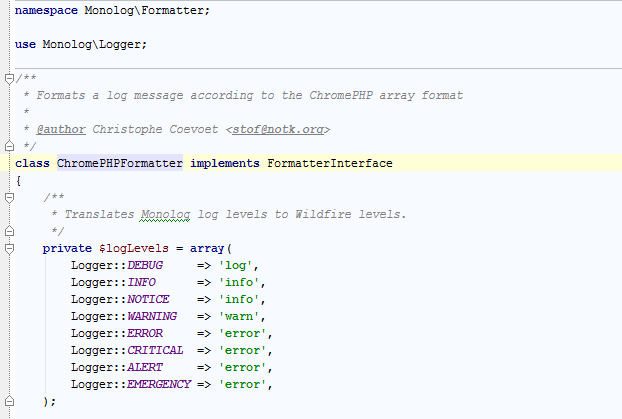
Task: Place cursor on the ChromePHPFormatter class name
Action: point(120,163)
